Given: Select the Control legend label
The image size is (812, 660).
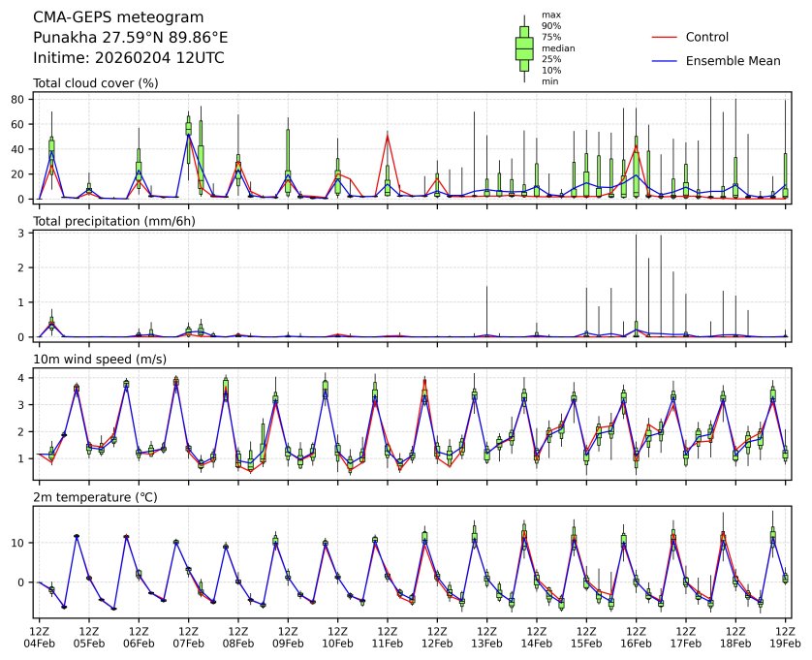Looking at the screenshot, I should point(706,38).
